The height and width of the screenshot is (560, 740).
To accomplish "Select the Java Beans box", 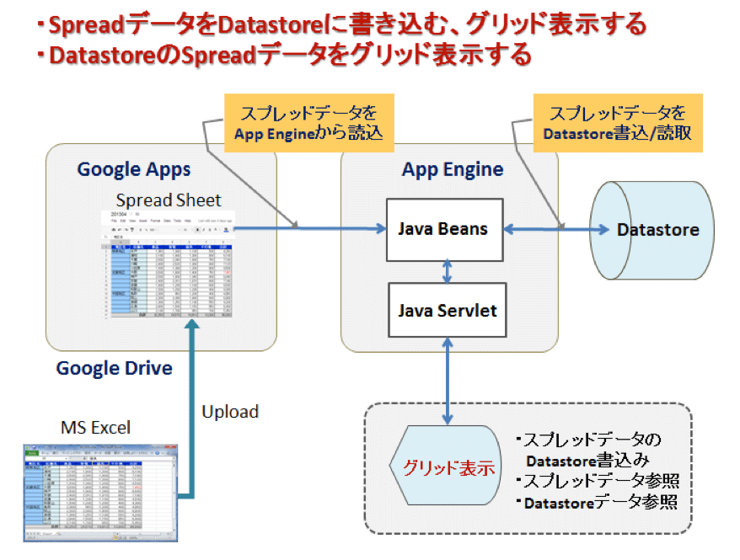I will point(444,230).
